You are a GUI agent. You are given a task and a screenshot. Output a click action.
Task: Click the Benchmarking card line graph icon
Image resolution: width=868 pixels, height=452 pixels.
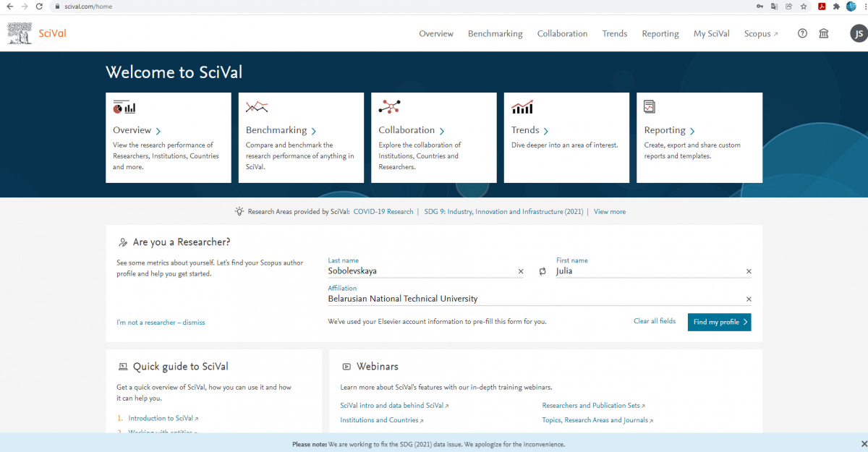point(257,107)
